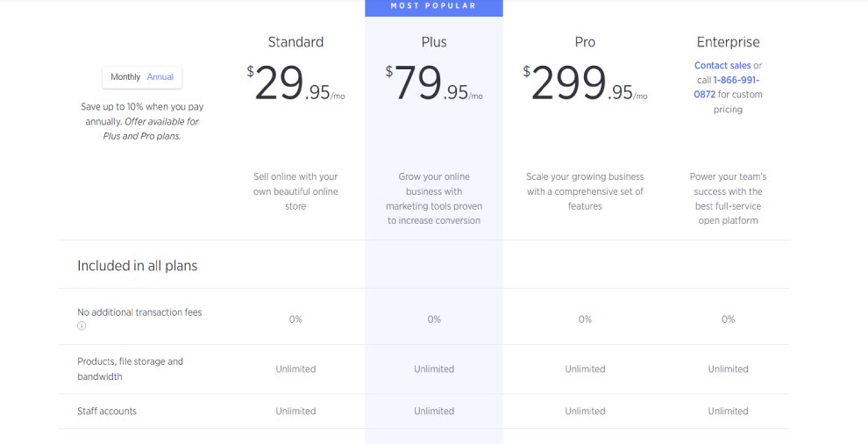Click the $299.95 Pro price
Viewport: 868px width, 444px height.
click(x=585, y=83)
